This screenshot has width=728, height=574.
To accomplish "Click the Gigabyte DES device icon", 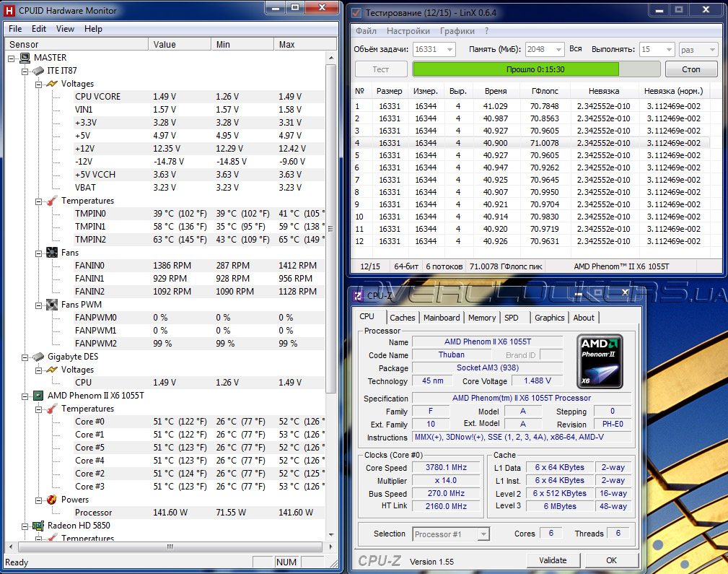I will click(x=38, y=357).
